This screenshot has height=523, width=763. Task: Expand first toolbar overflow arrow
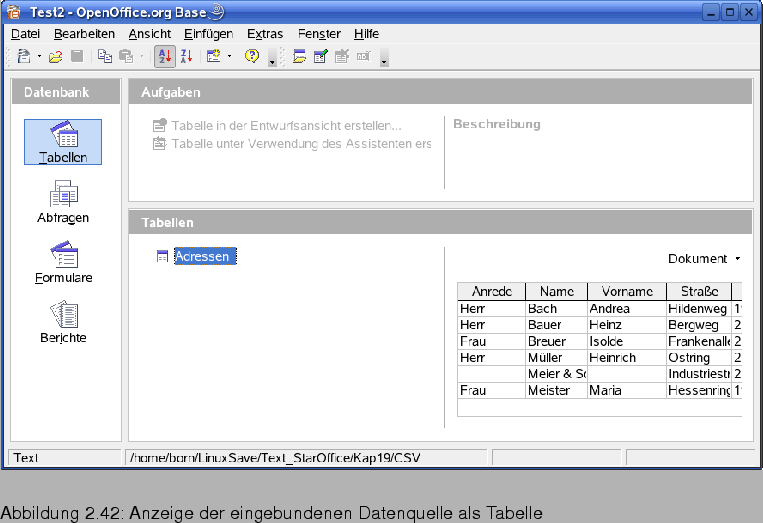coord(272,57)
